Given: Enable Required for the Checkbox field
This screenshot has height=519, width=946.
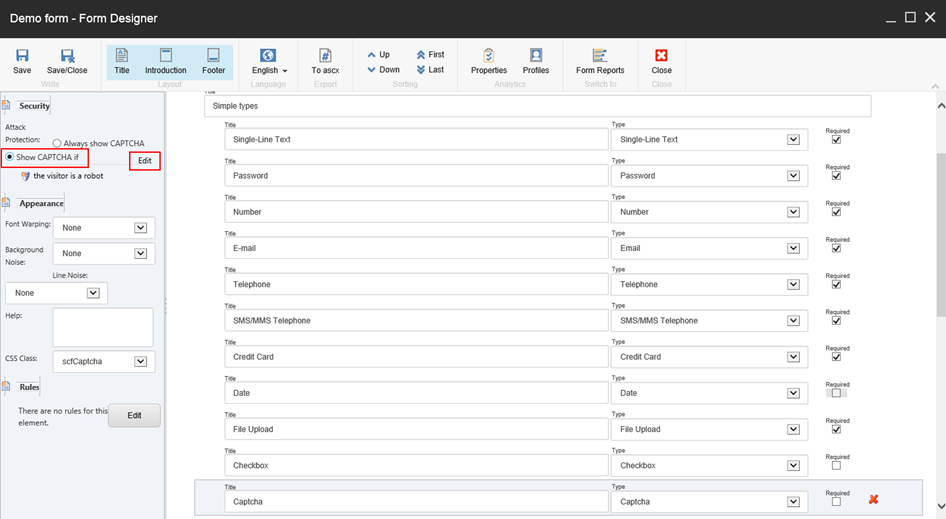Looking at the screenshot, I should (836, 466).
